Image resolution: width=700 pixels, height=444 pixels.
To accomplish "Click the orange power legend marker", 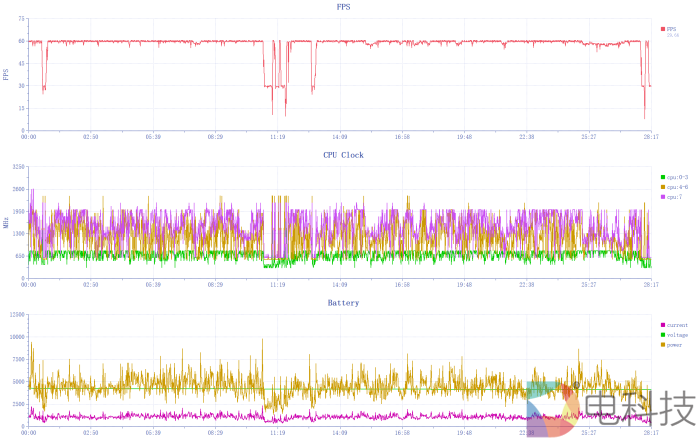I will [663, 345].
